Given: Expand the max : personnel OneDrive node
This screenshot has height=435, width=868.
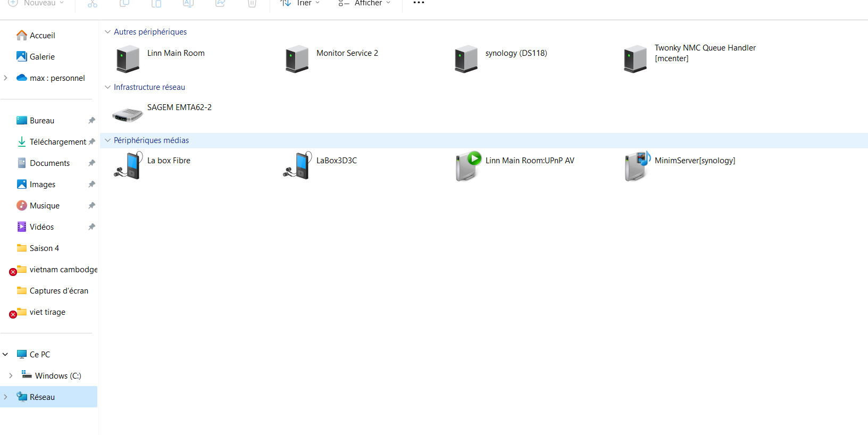Looking at the screenshot, I should tap(6, 78).
